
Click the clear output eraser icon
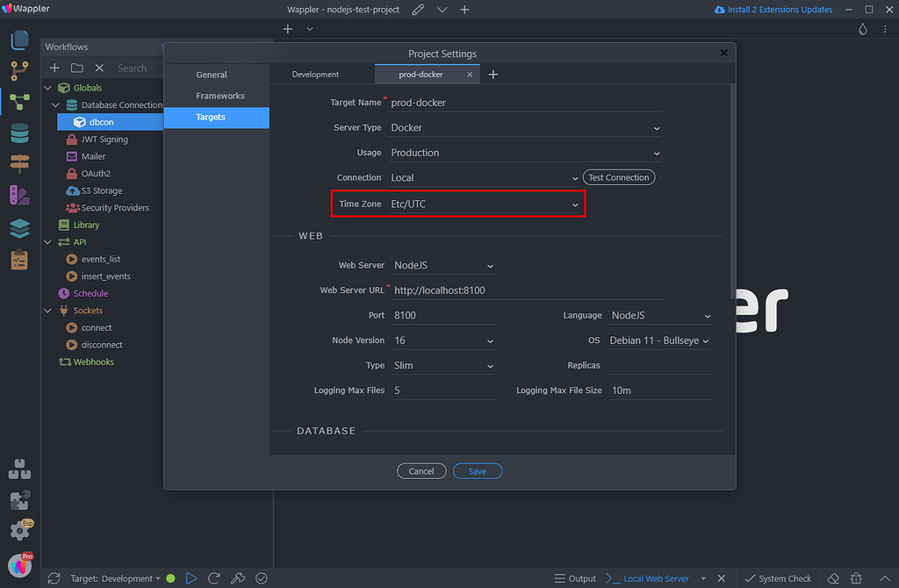tap(833, 578)
